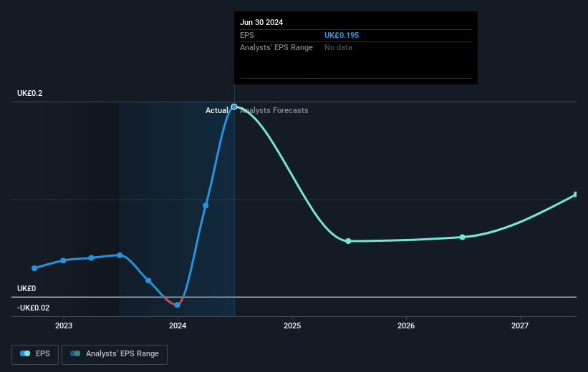Click the 'Actual' chart label
Image resolution: width=588 pixels, height=372 pixels.
[x=217, y=110]
